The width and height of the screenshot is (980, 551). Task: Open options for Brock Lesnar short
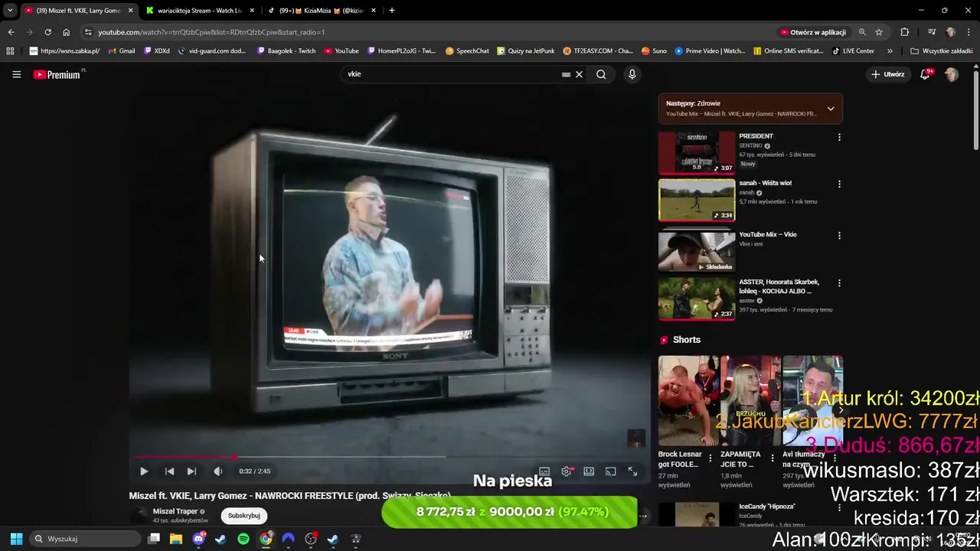tap(710, 458)
